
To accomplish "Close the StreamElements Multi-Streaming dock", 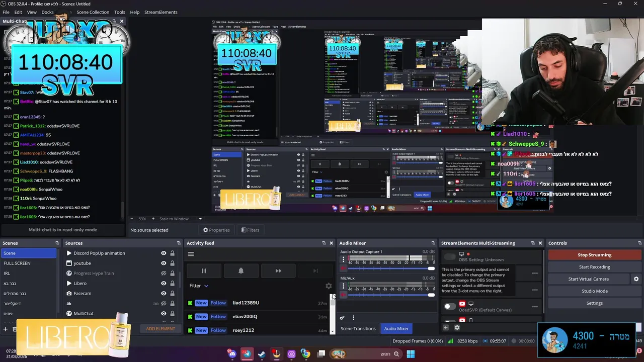I will tap(540, 243).
